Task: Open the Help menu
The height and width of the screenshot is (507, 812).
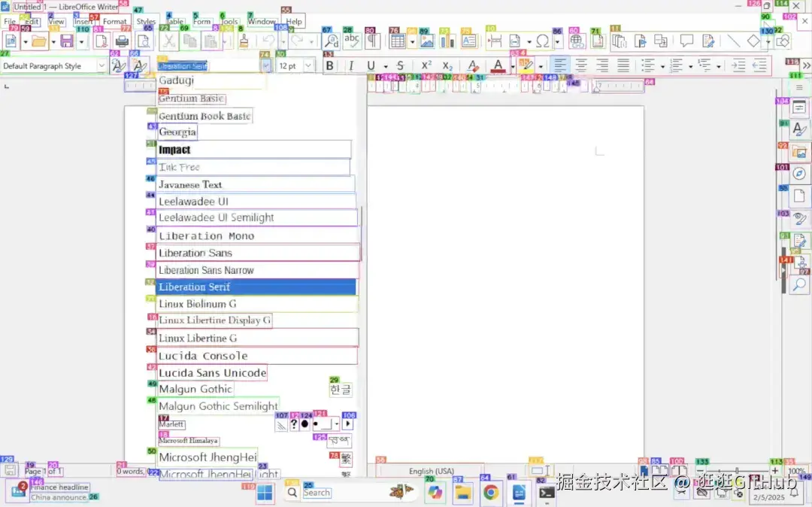Action: 294,21
